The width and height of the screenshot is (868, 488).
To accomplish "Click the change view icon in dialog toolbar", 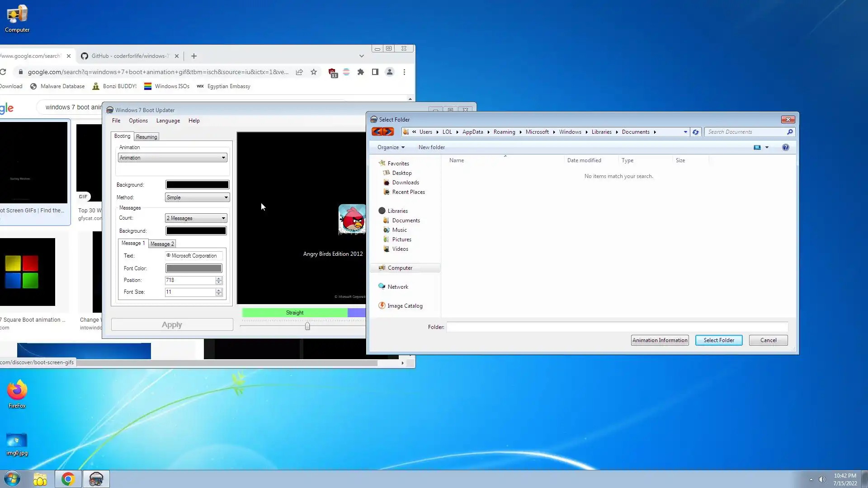I will [757, 147].
